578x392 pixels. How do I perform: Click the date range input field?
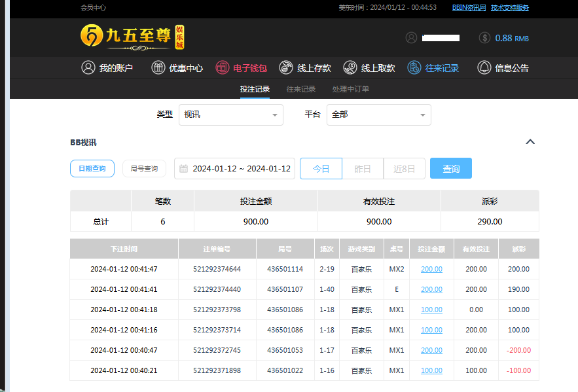click(241, 169)
